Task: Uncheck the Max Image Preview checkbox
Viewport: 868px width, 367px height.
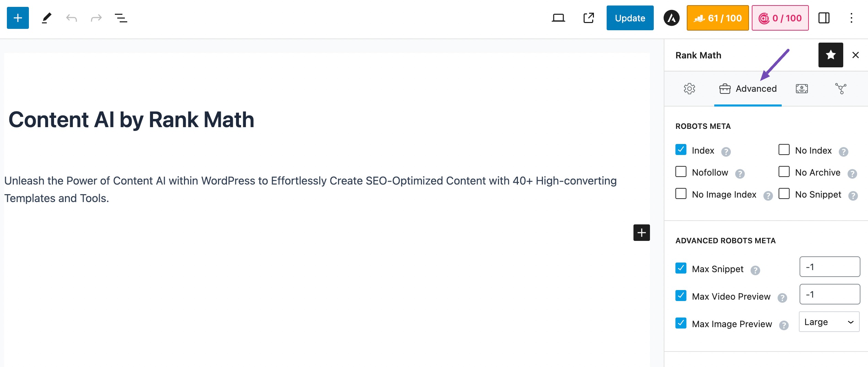Action: tap(681, 323)
